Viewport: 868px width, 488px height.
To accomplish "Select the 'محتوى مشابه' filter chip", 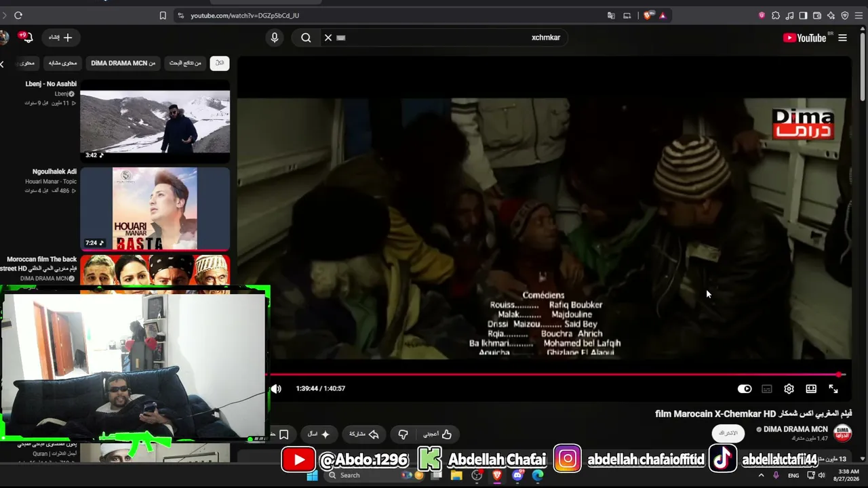I will (x=62, y=63).
